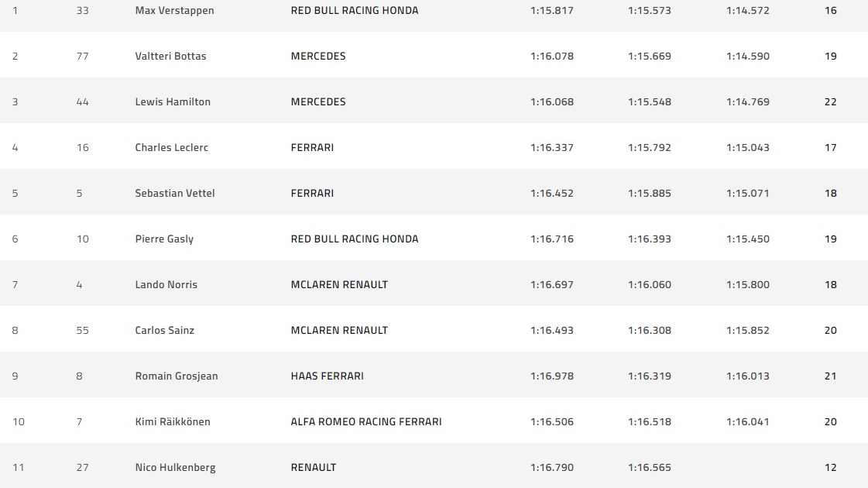Select Valtteri Bottas in the results table
The image size is (868, 488).
click(170, 57)
